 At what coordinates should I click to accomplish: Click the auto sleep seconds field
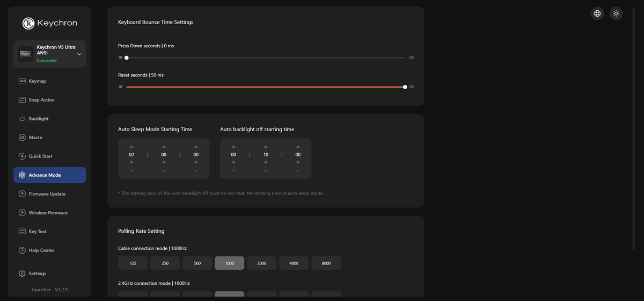coord(196,155)
